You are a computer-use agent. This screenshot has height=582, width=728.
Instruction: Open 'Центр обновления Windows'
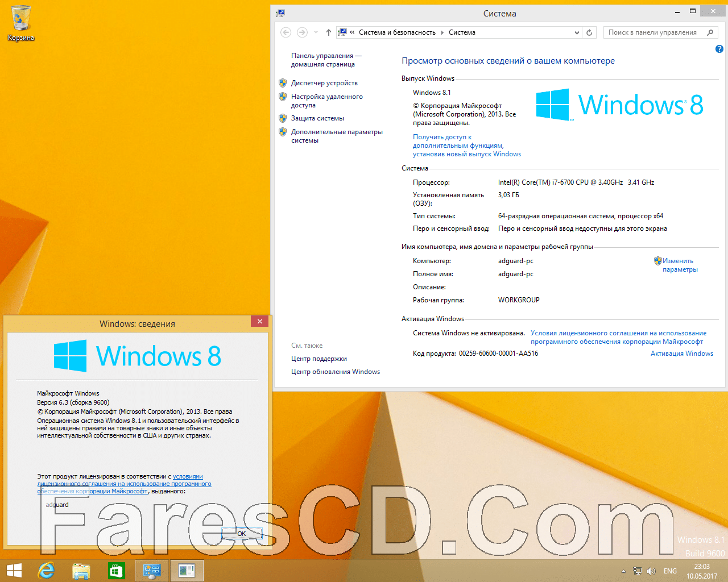pos(336,372)
